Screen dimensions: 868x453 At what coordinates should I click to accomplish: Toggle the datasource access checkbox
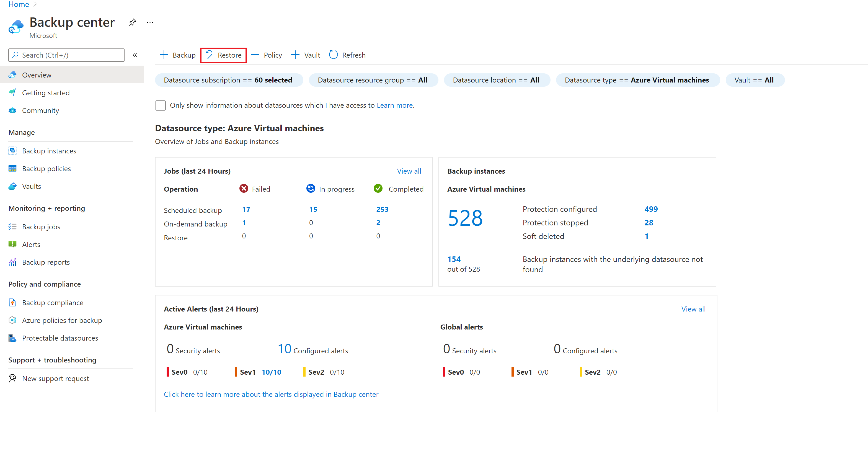[x=161, y=105]
